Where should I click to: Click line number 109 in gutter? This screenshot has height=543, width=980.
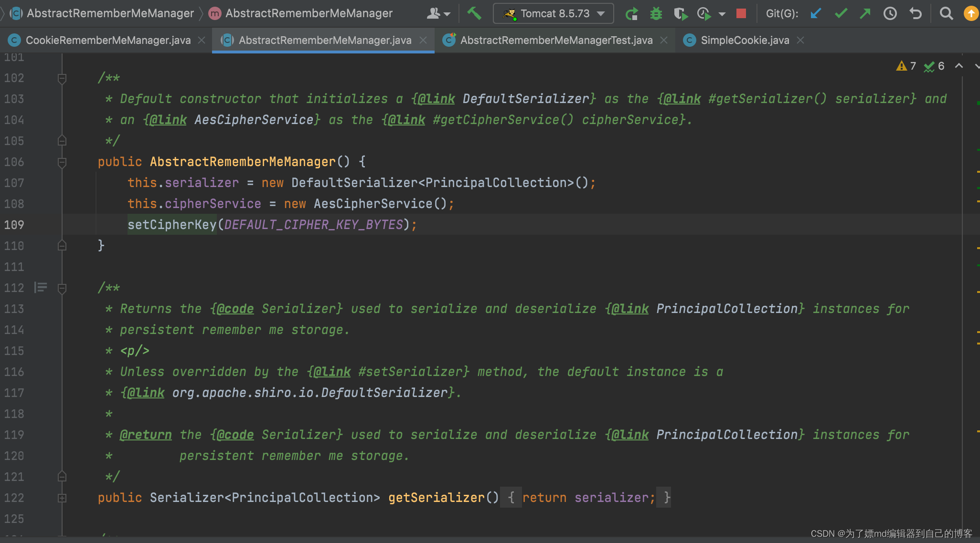[14, 225]
